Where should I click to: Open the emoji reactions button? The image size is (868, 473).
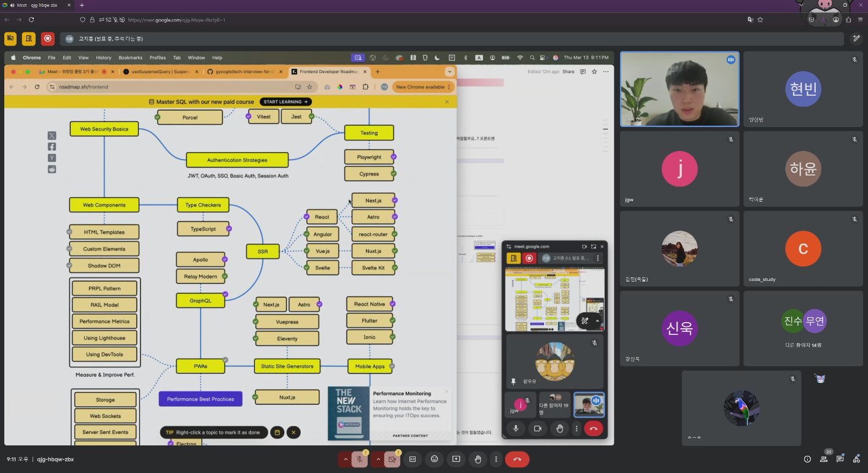pyautogui.click(x=435, y=459)
